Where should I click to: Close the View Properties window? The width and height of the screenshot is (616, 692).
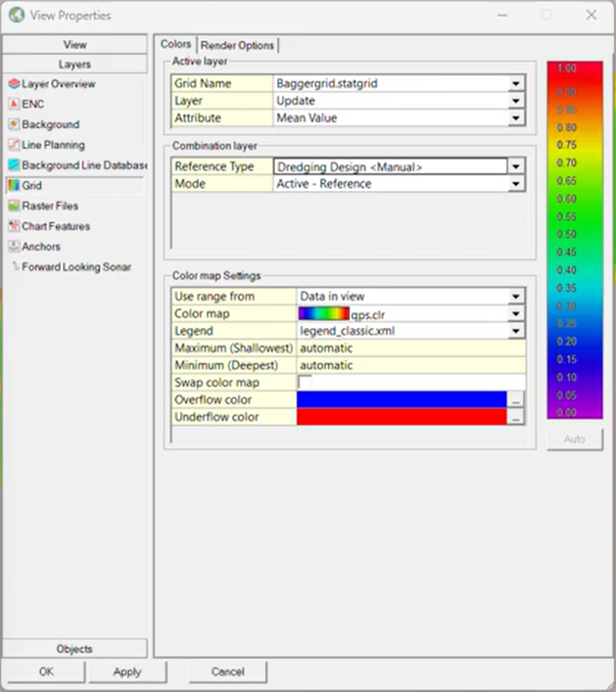[592, 15]
